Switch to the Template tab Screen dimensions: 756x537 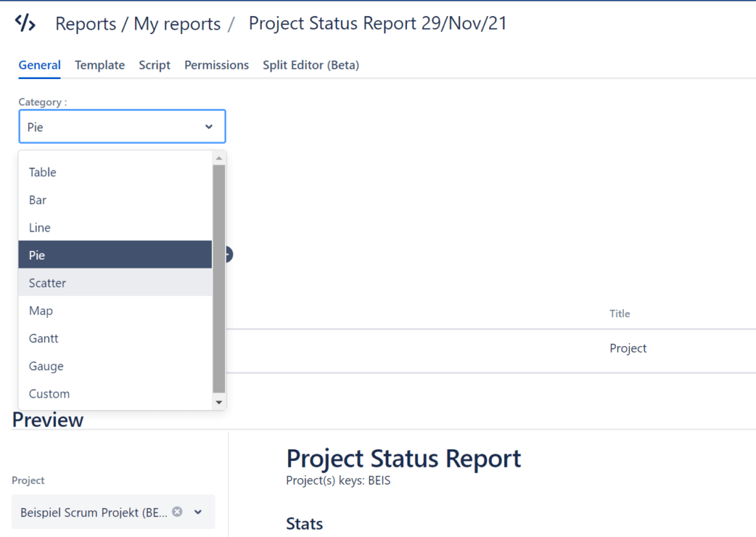click(100, 65)
